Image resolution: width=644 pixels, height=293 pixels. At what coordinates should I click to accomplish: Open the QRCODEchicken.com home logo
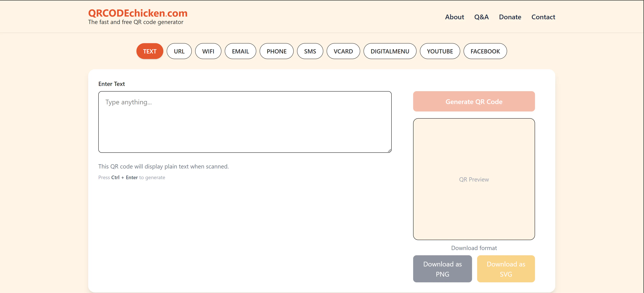pos(138,13)
